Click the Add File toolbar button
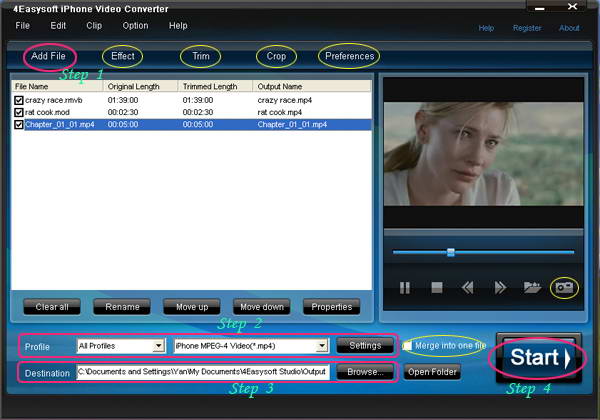This screenshot has height=420, width=600. 49,56
